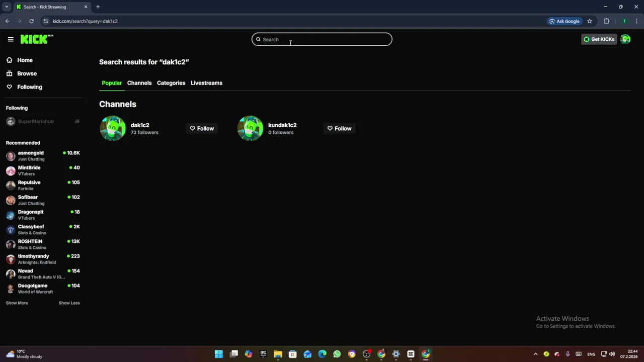The image size is (644, 362).
Task: Click the user profile avatar top right
Action: point(625,39)
